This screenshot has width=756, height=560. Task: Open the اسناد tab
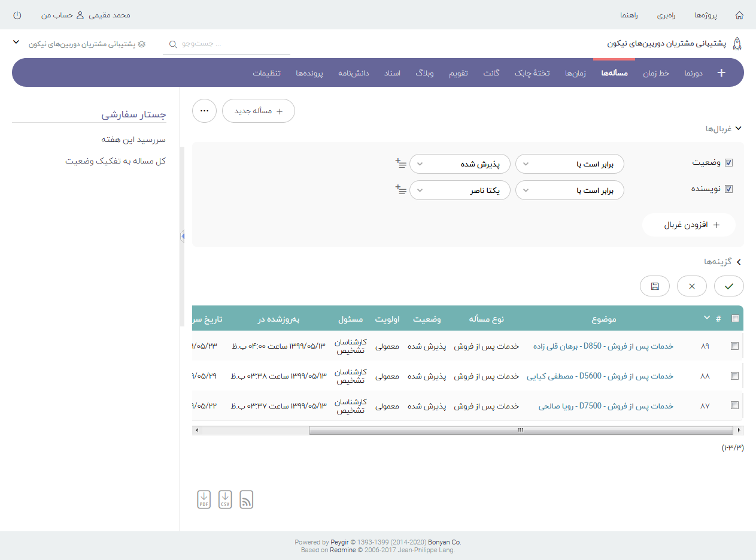(x=392, y=72)
